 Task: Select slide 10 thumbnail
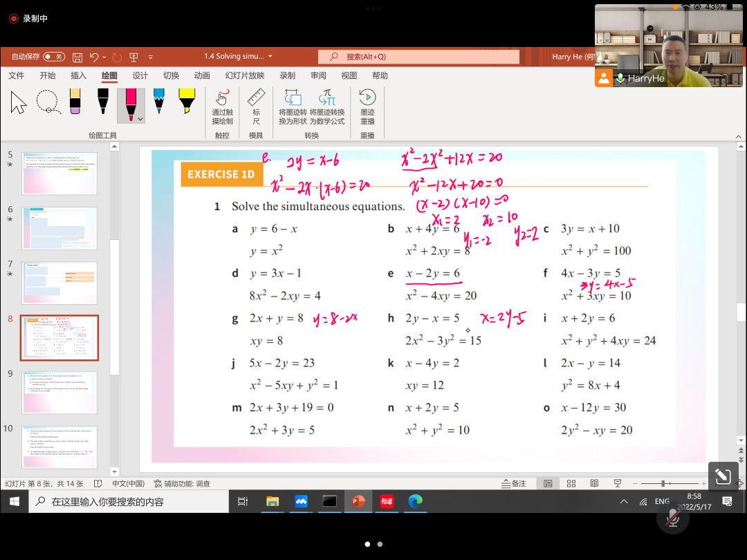click(59, 447)
